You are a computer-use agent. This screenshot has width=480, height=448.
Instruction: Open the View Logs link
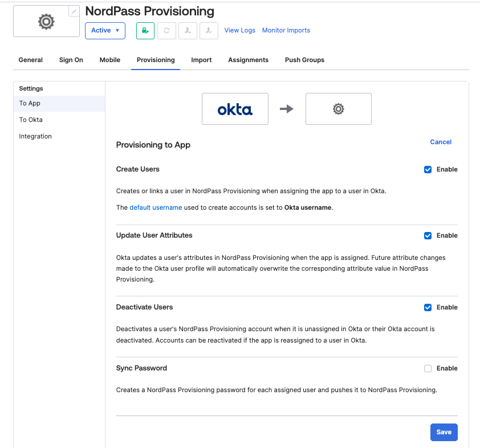(x=239, y=30)
